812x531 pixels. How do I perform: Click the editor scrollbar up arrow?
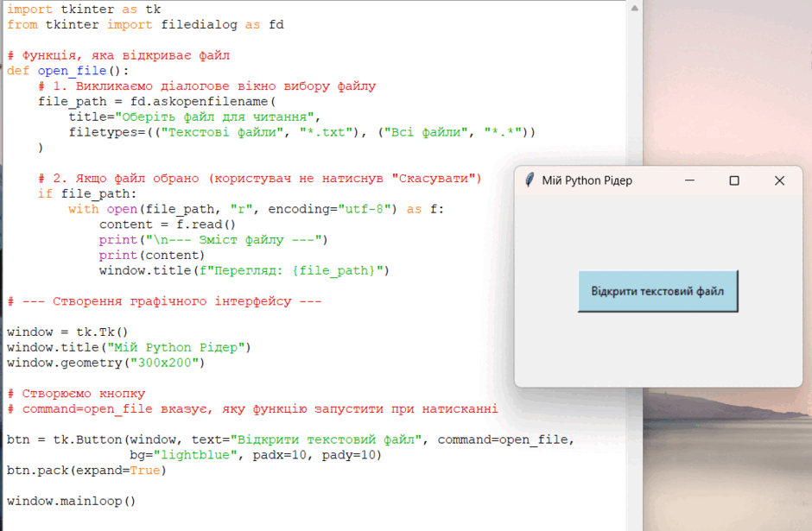tap(634, 8)
